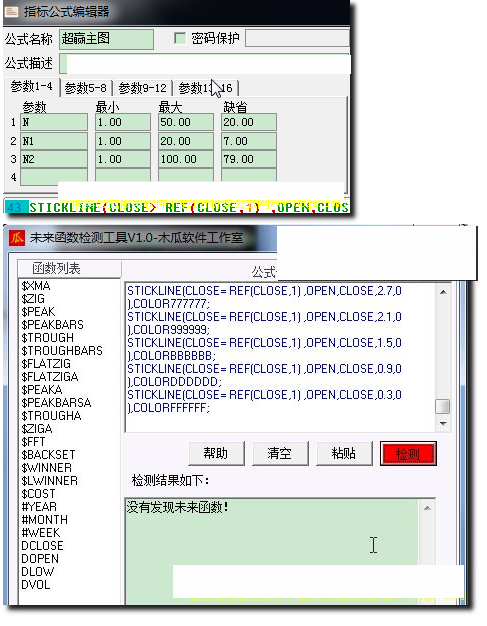
Task: Switch to the 参数13-16 tab
Action: (x=206, y=87)
